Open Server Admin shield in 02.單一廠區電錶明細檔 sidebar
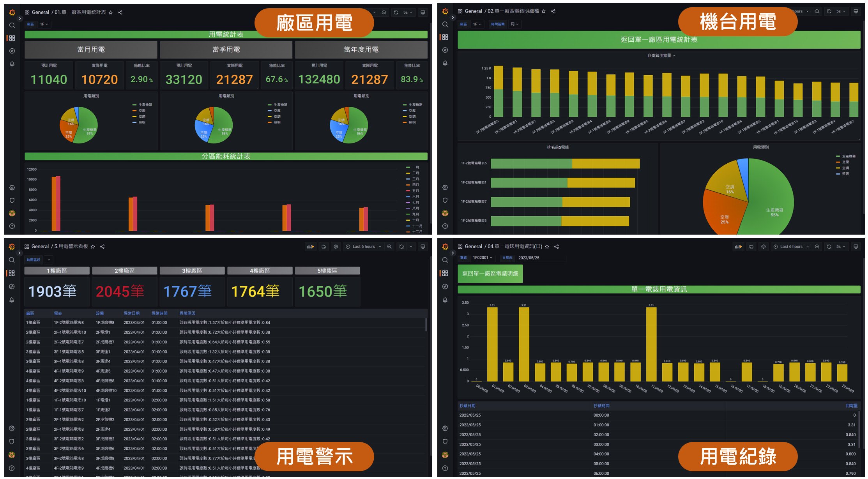Screen dimensions: 868x479 point(445,200)
